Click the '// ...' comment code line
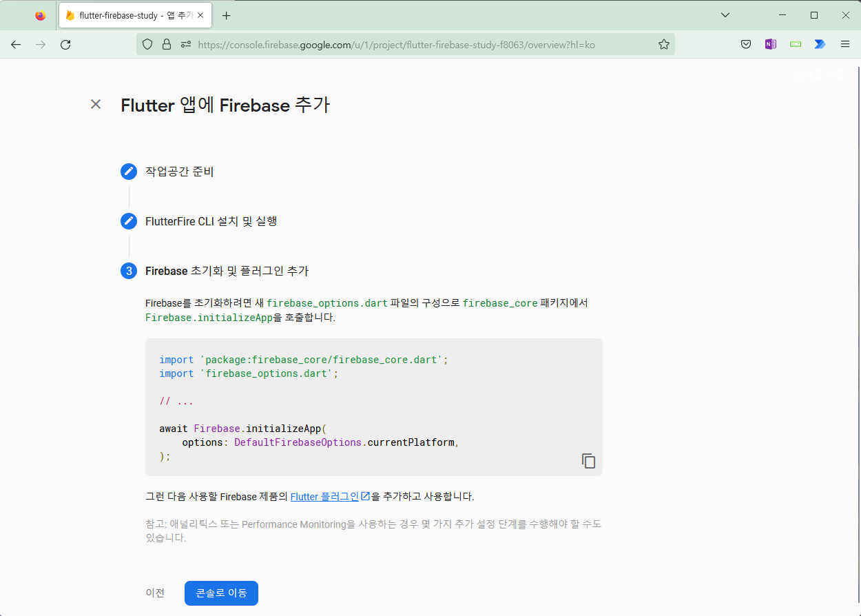The height and width of the screenshot is (616, 861). click(x=176, y=401)
